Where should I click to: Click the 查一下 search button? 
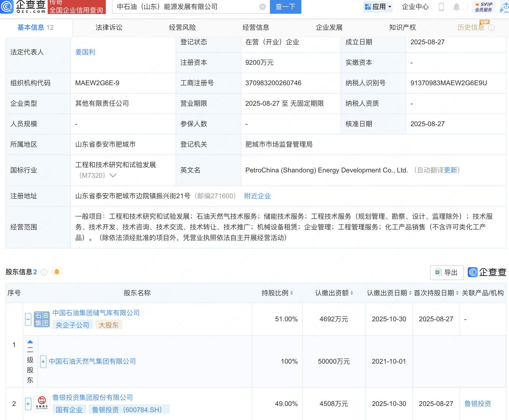pyautogui.click(x=285, y=7)
